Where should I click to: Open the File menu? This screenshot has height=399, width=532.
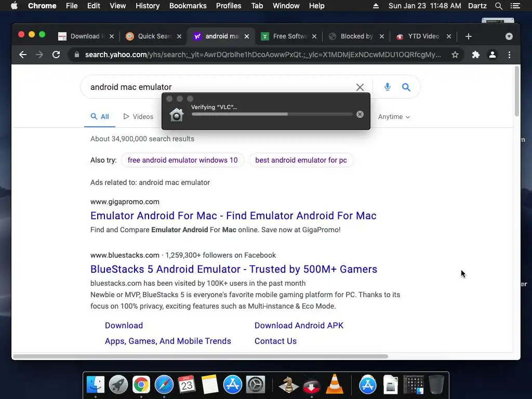coord(72,6)
